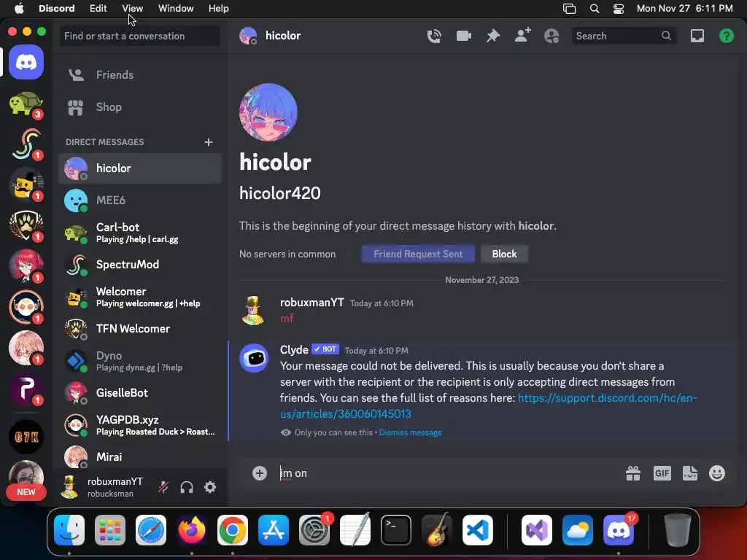Click the Search messages field
747x560 pixels.
pos(624,36)
